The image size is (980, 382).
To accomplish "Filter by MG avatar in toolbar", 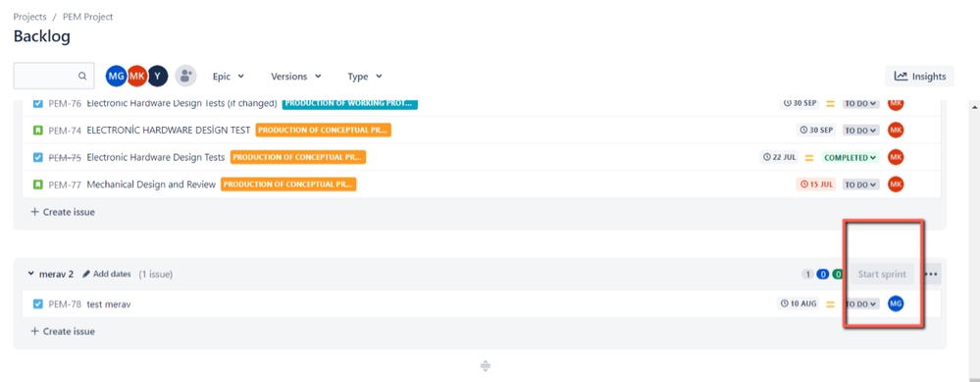I will pyautogui.click(x=116, y=77).
